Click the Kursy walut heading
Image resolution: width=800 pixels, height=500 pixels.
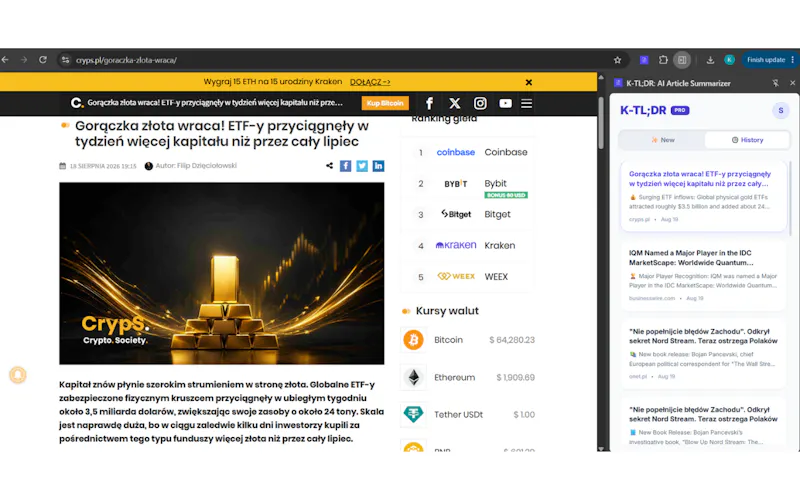(x=447, y=311)
